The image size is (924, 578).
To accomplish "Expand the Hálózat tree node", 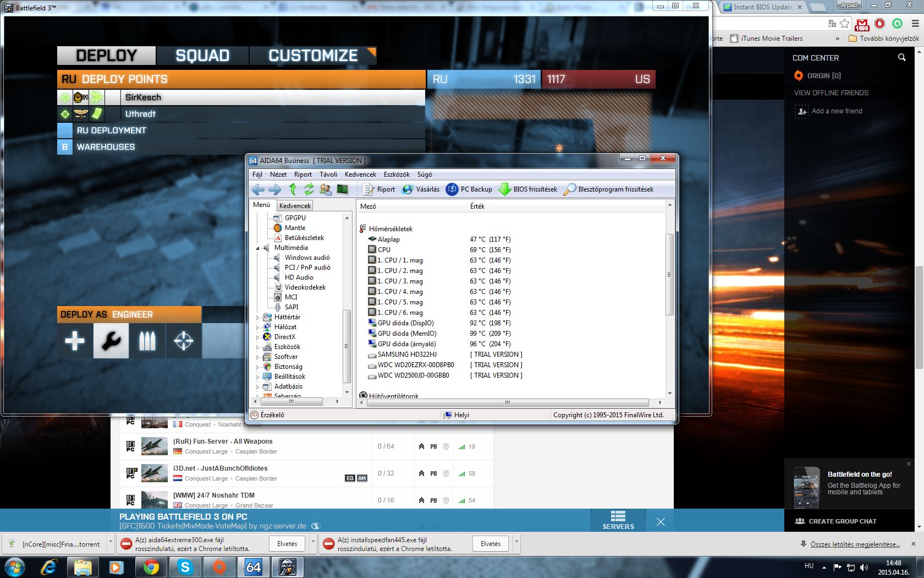I will tap(257, 328).
